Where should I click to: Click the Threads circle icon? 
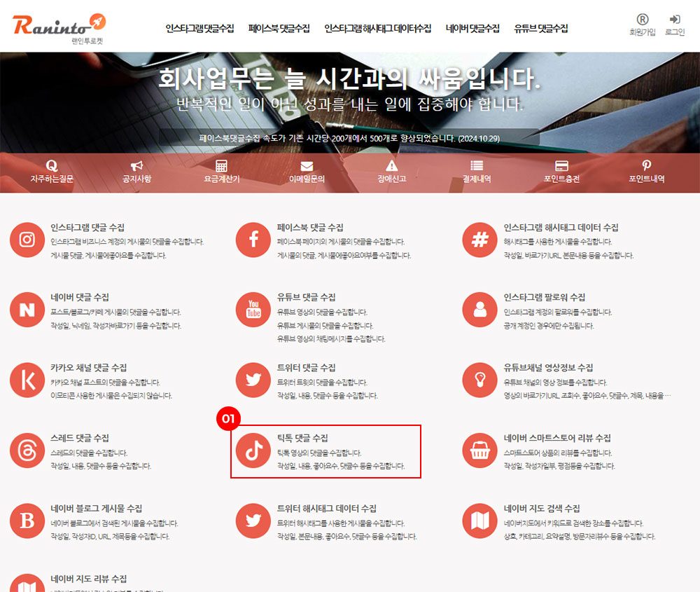pos(27,450)
